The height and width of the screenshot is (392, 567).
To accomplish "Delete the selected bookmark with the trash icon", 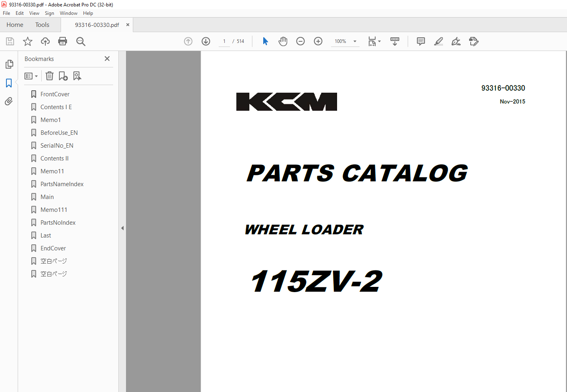I will click(49, 76).
